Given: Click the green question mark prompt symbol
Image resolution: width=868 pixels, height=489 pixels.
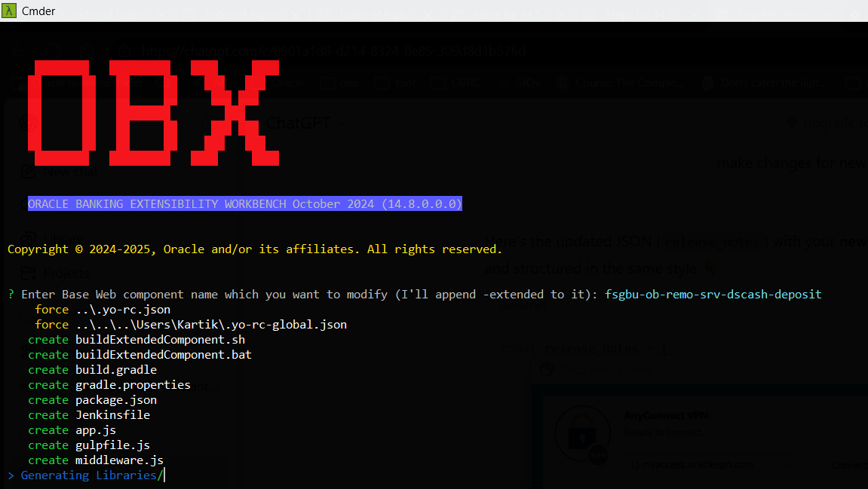Looking at the screenshot, I should (11, 295).
